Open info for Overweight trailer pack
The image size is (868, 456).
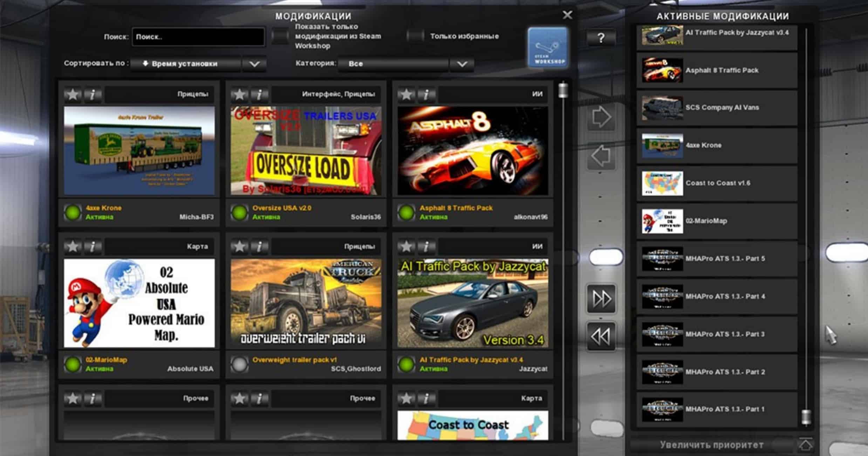tap(259, 246)
